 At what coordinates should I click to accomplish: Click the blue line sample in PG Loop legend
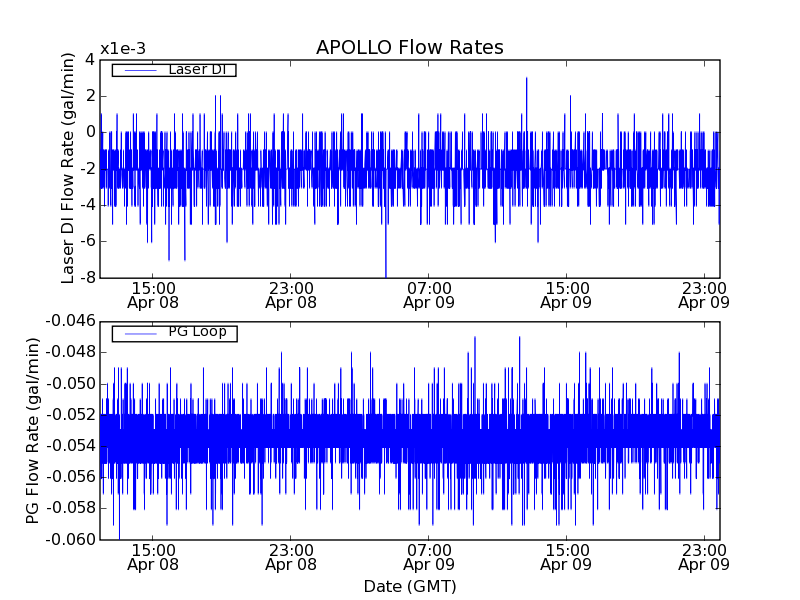(x=140, y=334)
